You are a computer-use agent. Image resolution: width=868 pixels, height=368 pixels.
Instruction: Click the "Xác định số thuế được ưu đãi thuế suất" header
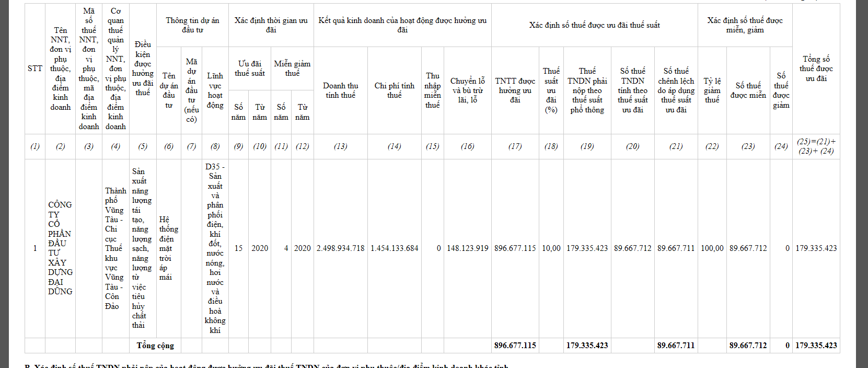pos(594,25)
